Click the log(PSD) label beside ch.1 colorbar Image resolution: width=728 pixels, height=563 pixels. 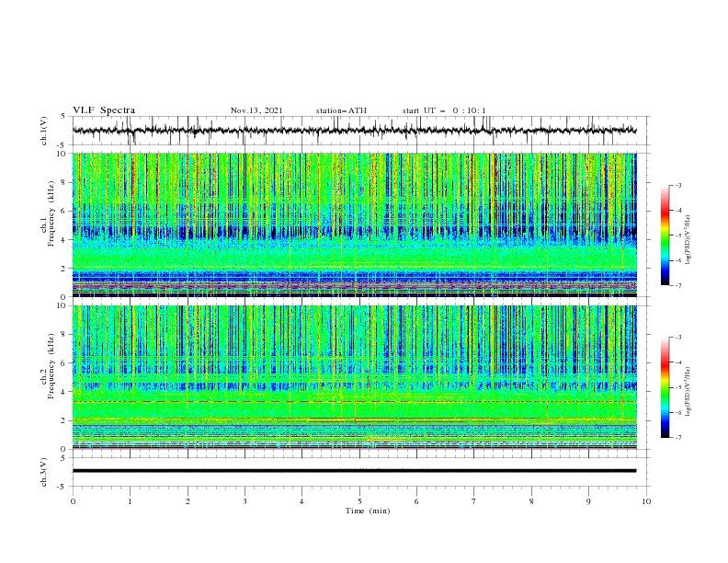(688, 240)
